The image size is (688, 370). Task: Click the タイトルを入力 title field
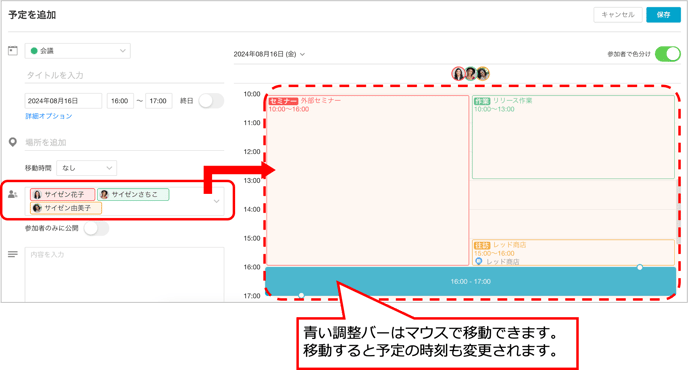click(x=125, y=75)
